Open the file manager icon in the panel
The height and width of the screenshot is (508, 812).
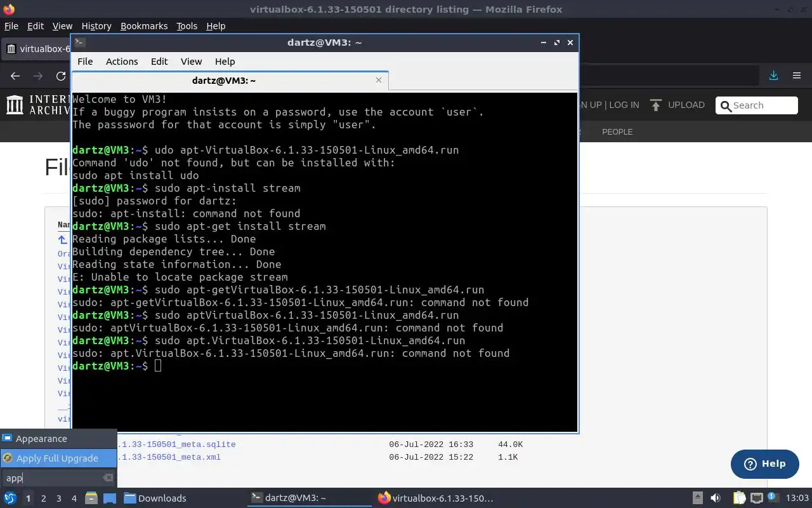click(91, 498)
